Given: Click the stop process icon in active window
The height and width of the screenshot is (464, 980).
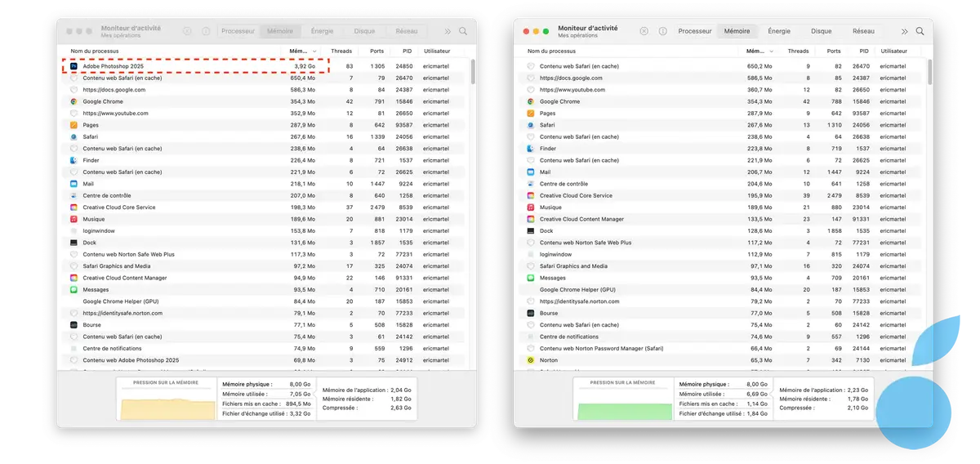Looking at the screenshot, I should 644,31.
